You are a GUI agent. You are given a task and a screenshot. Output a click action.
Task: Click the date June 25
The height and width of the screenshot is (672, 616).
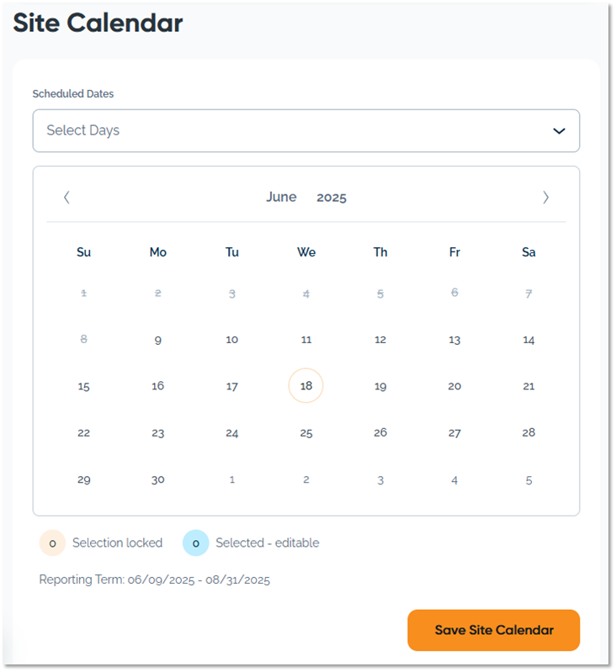306,433
